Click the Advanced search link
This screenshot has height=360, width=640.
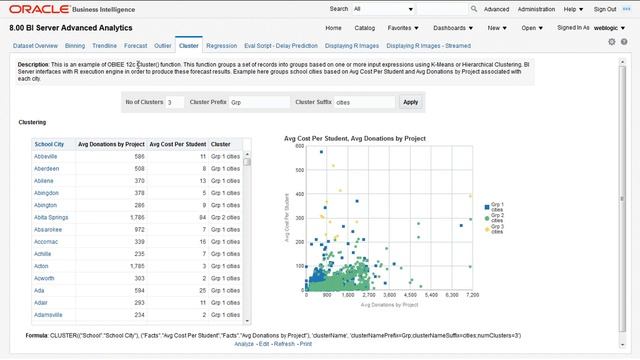[x=496, y=9]
